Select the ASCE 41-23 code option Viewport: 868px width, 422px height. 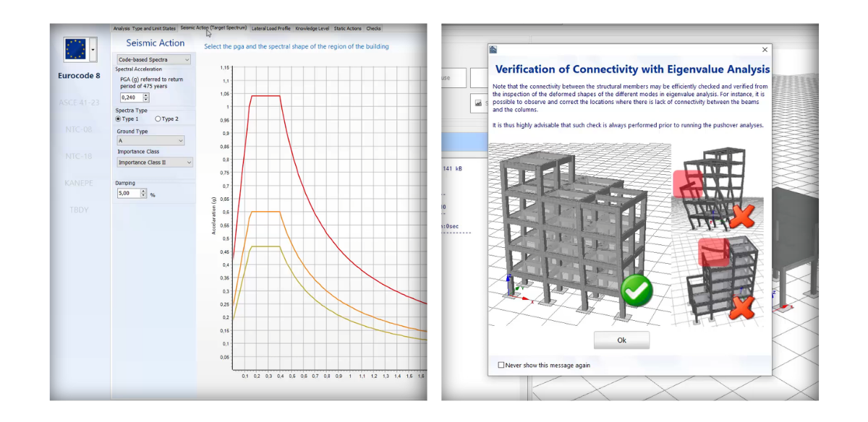point(79,103)
